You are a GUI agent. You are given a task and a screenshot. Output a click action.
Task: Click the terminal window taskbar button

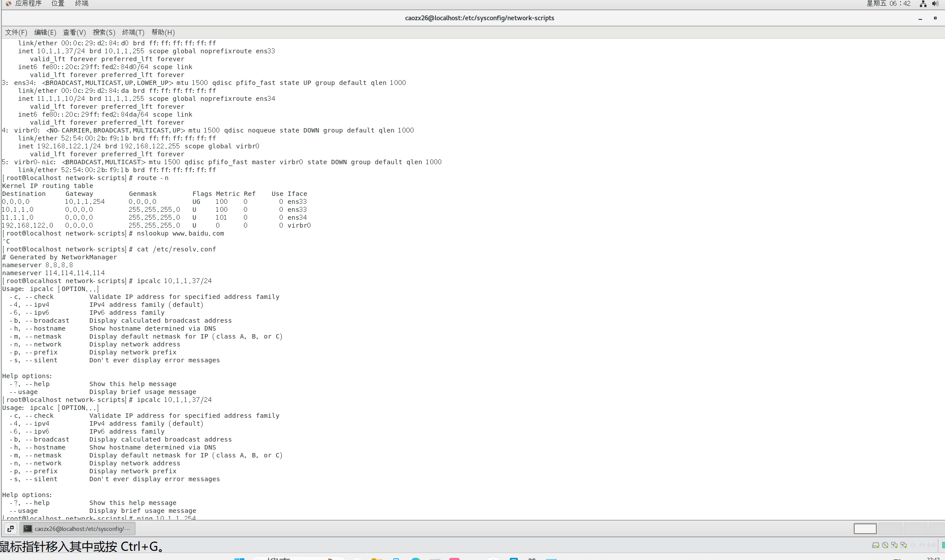coord(78,528)
